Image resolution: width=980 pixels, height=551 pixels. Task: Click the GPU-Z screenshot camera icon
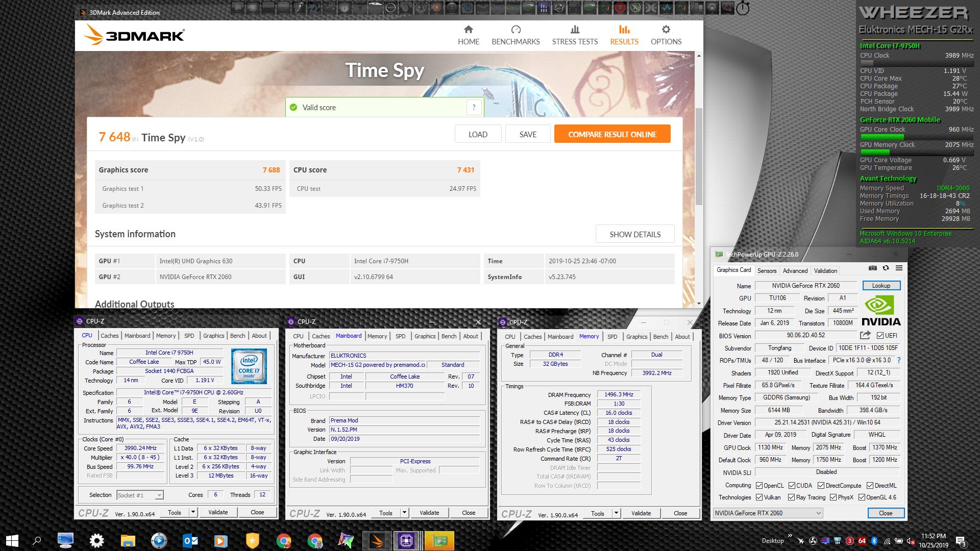[873, 268]
